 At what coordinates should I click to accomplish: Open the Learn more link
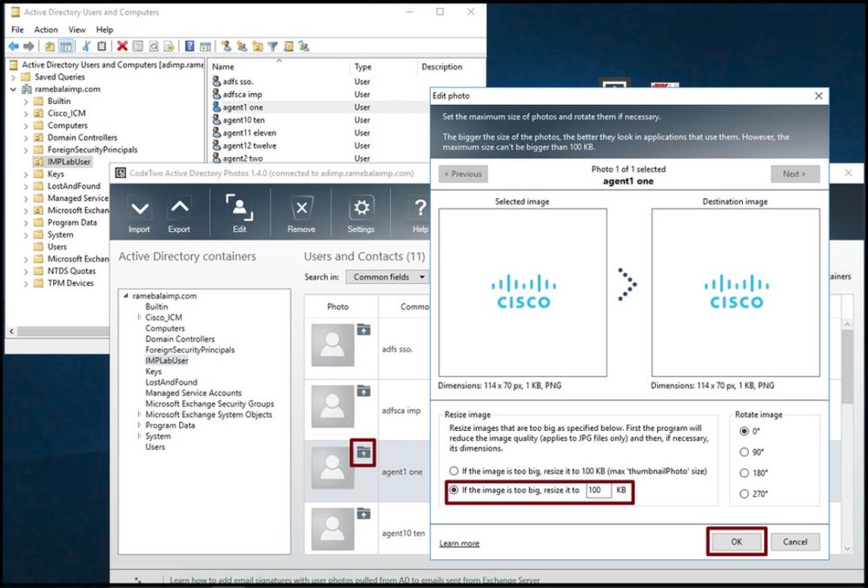460,543
